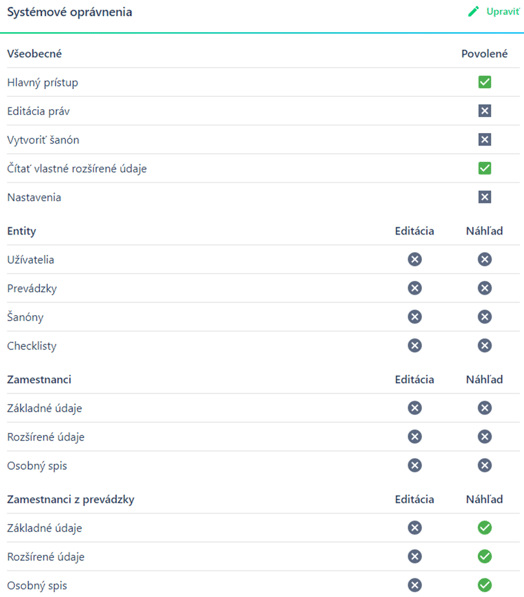Click green Náhľad check for prevádzky Základné údaje
The image size is (524, 597).
pyautogui.click(x=484, y=528)
